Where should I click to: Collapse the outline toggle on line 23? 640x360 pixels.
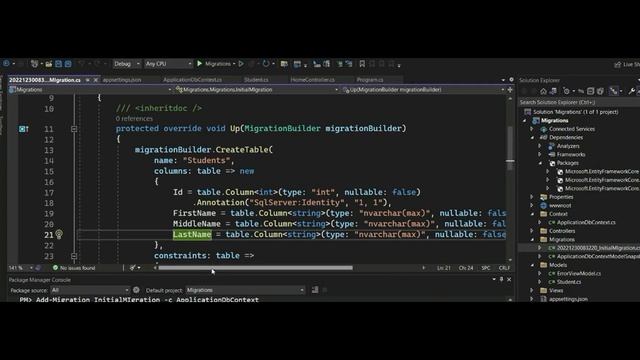[74, 256]
